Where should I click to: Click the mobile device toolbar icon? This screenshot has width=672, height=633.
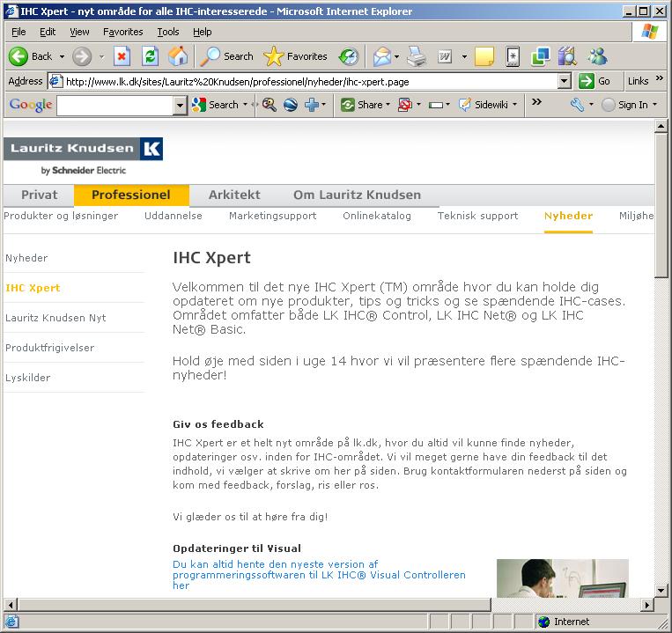[x=513, y=56]
